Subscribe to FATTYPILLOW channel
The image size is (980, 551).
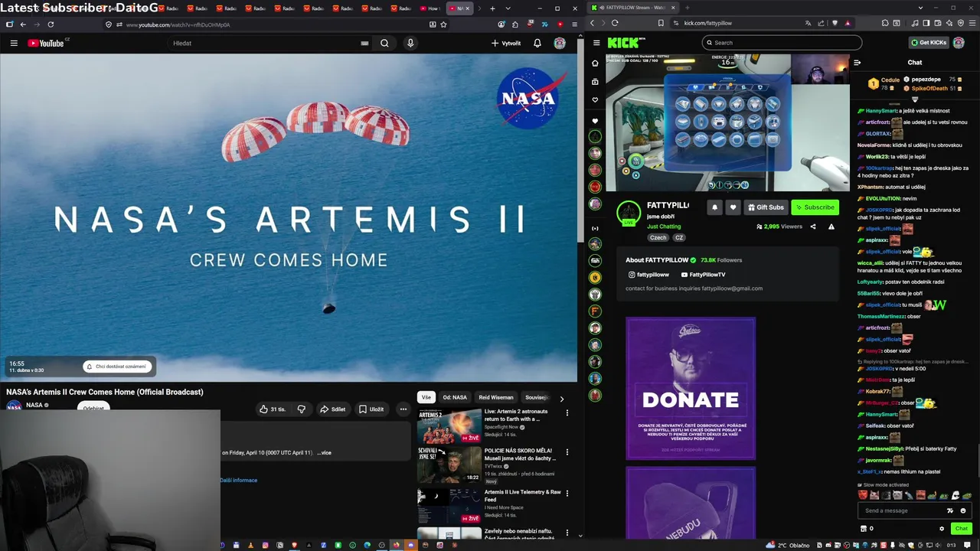(x=815, y=207)
